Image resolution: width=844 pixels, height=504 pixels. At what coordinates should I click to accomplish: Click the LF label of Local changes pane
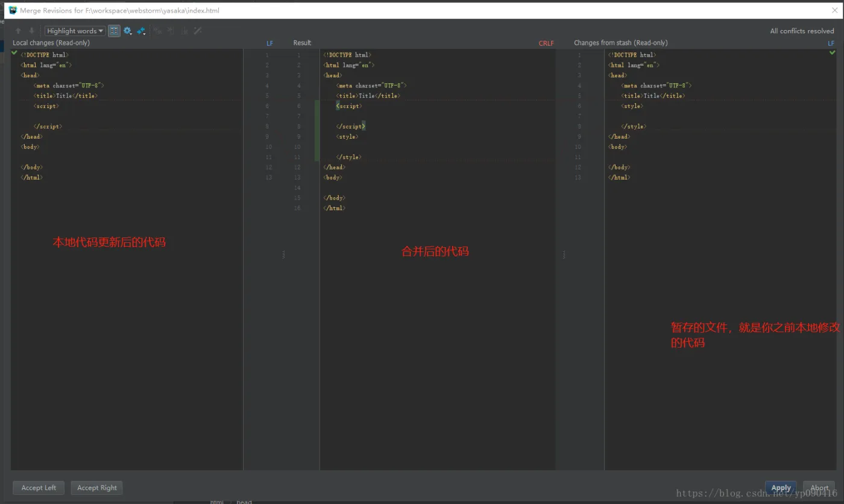[x=269, y=43]
